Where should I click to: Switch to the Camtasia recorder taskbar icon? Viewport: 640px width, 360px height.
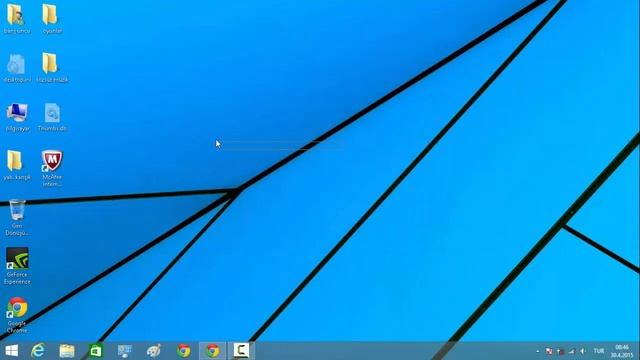241,351
